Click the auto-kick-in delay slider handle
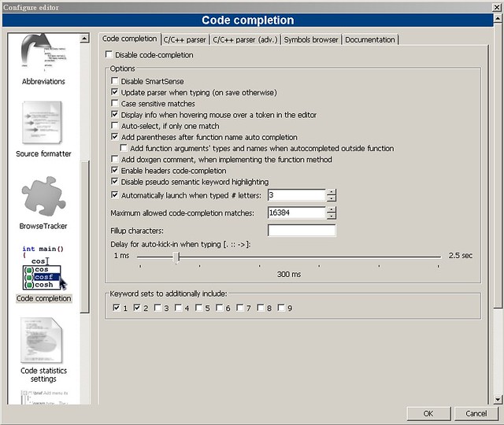This screenshot has width=504, height=425. [x=176, y=257]
